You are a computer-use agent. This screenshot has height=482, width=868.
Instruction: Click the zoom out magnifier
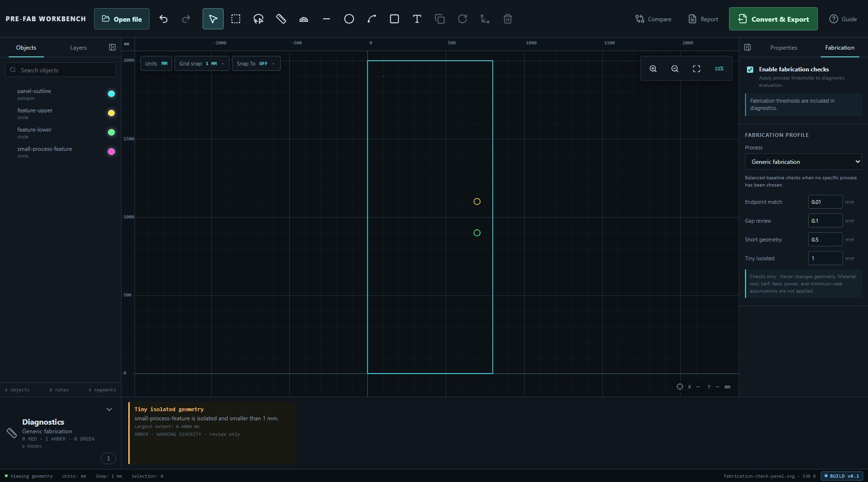click(675, 69)
